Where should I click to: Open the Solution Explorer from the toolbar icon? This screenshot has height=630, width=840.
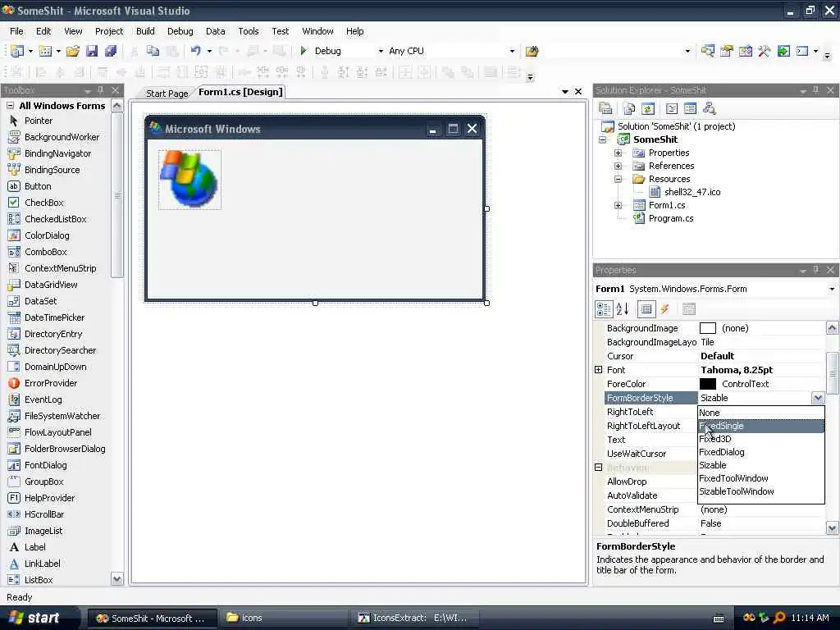pos(708,51)
